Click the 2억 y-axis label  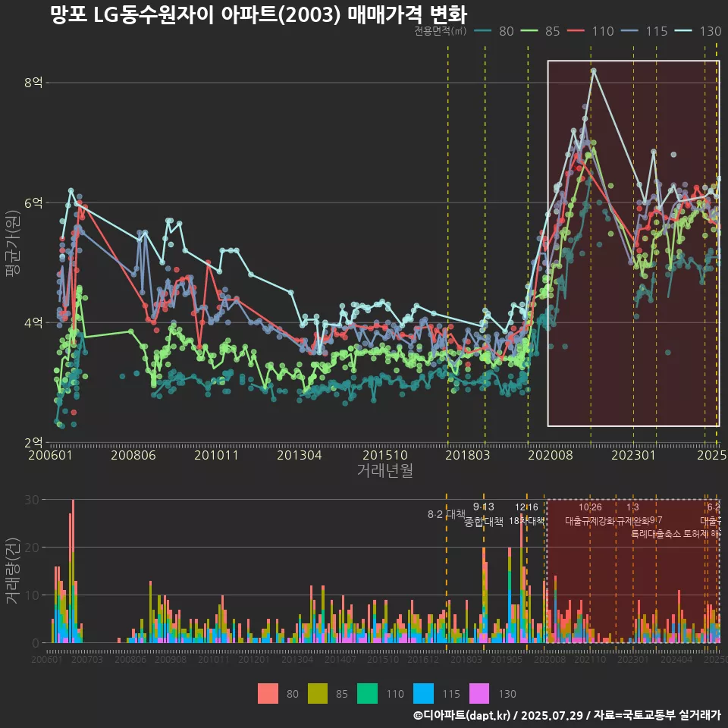33,442
